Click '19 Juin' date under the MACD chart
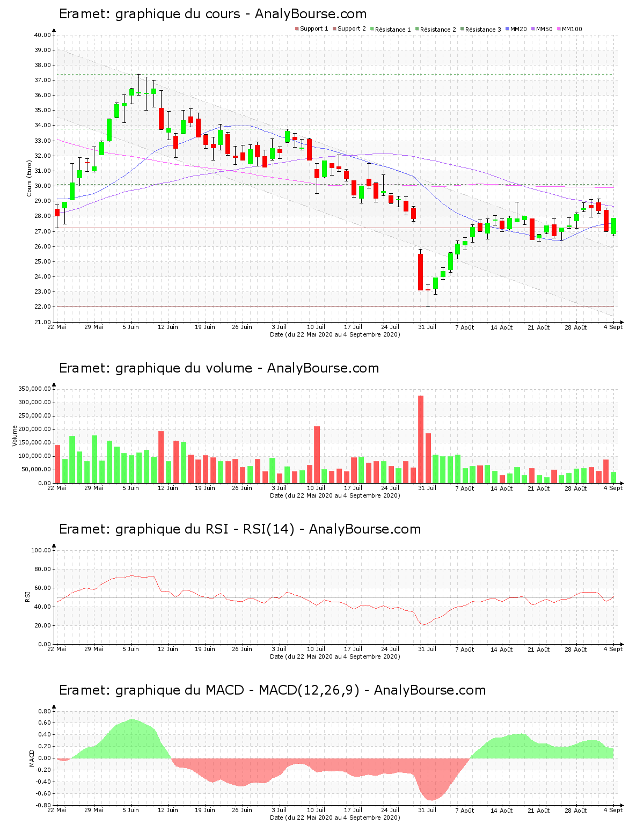The width and height of the screenshot is (644, 832). (205, 811)
